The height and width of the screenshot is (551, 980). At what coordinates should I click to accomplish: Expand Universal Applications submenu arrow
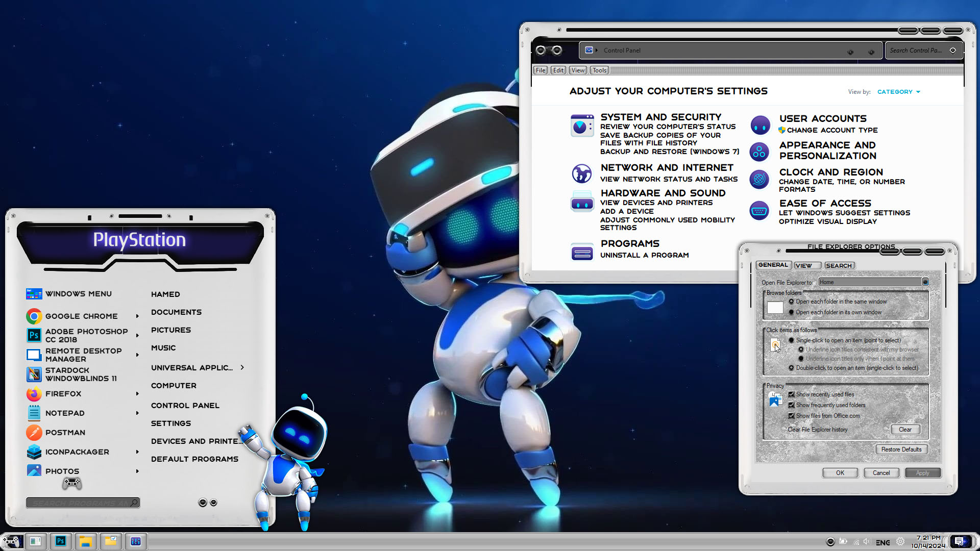[242, 367]
